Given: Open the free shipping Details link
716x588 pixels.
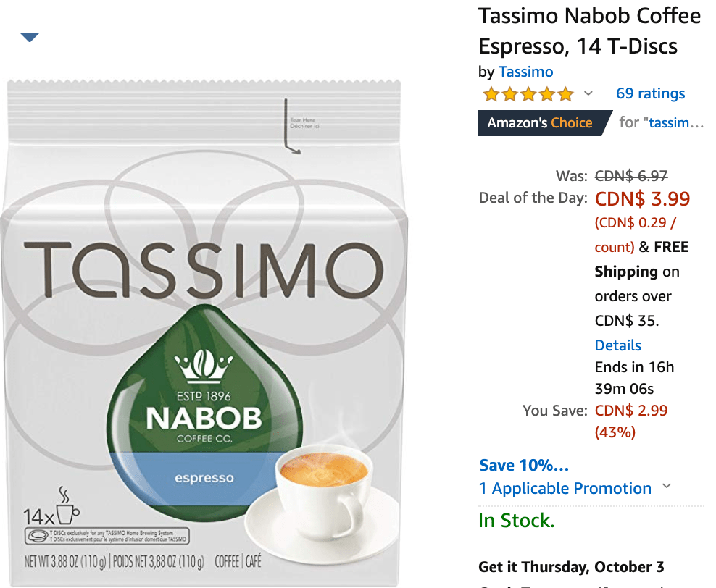Looking at the screenshot, I should (x=617, y=345).
